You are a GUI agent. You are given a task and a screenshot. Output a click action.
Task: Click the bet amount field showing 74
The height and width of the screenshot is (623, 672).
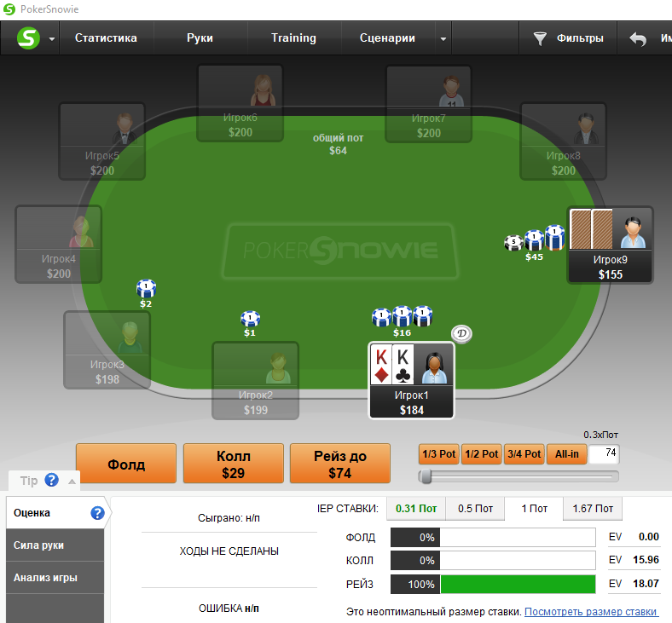[604, 454]
